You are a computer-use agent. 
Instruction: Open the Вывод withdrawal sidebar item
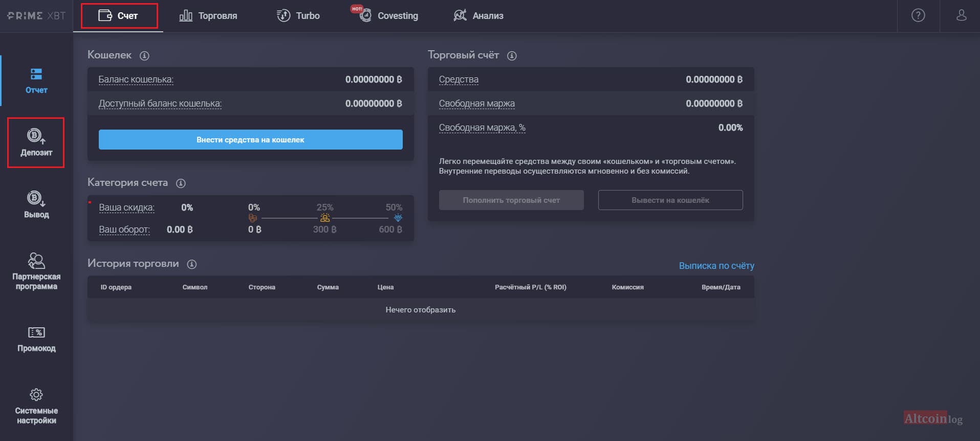click(36, 205)
